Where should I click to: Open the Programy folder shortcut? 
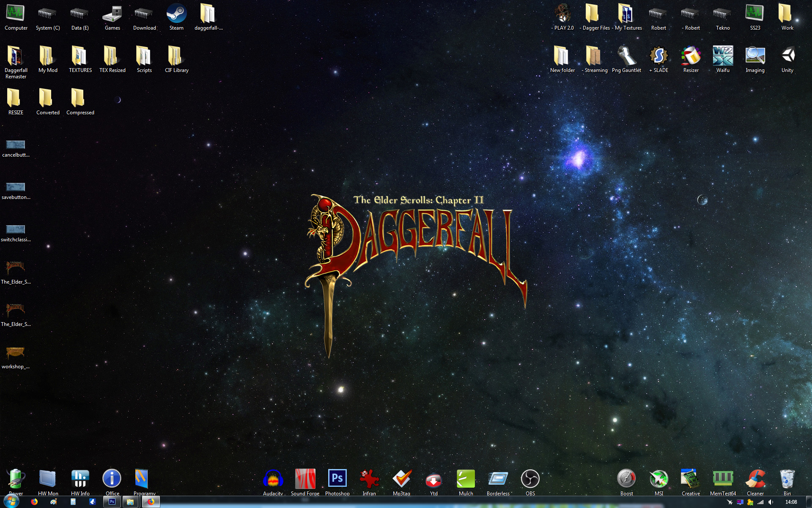[x=144, y=482]
